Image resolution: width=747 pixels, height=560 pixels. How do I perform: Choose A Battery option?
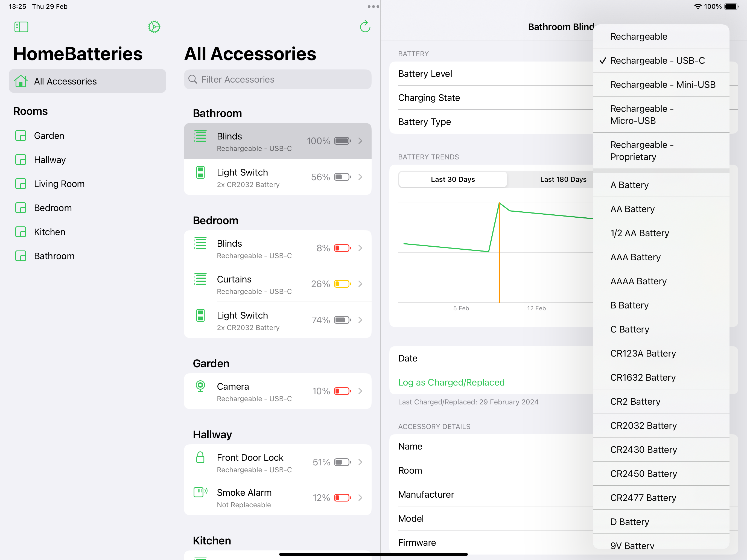pos(661,185)
